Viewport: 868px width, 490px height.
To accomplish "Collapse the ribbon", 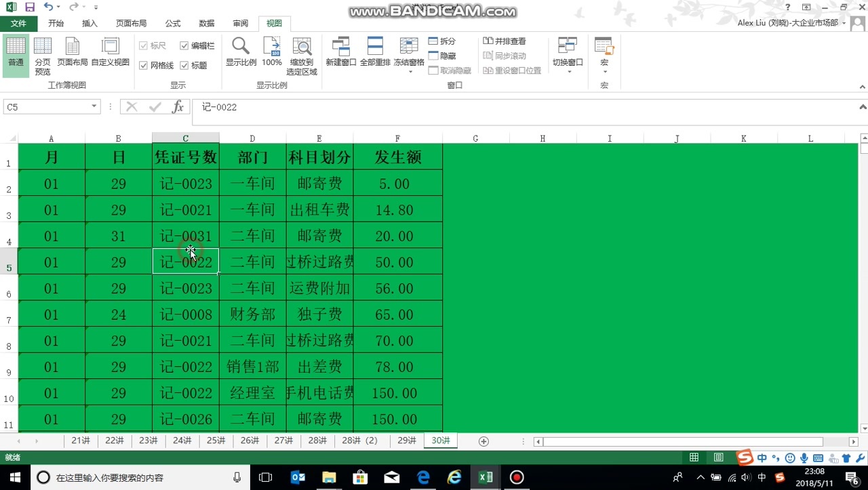I will tap(862, 86).
